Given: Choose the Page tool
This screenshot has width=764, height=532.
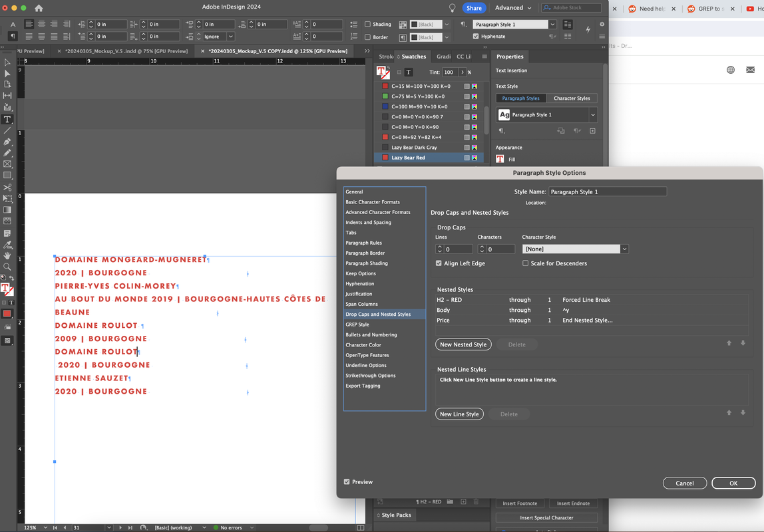Looking at the screenshot, I should pyautogui.click(x=7, y=84).
